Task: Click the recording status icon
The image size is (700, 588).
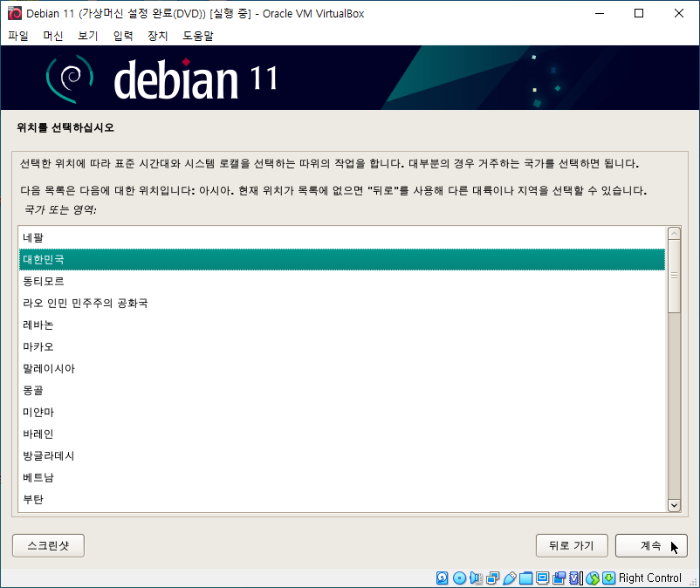Action: [x=559, y=578]
